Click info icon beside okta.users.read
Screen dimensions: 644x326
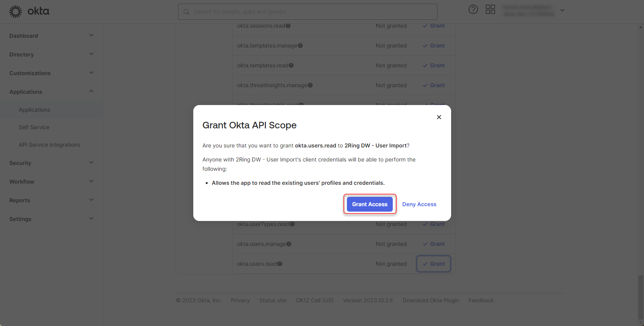point(280,264)
